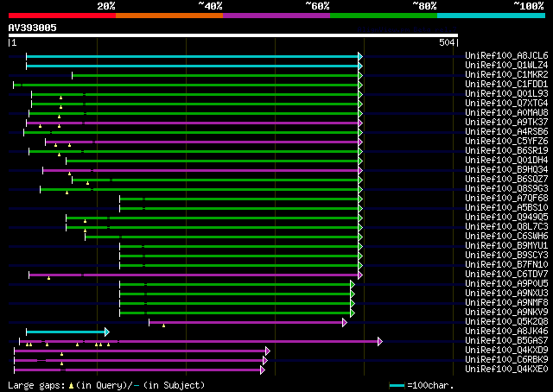553x392 pixels.
Task: Click the UniRef100_C6SWH6 label
Action: (506, 237)
